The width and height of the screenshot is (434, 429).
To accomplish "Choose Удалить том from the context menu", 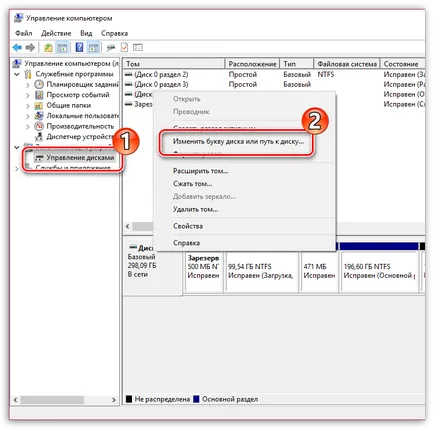I will click(x=195, y=209).
